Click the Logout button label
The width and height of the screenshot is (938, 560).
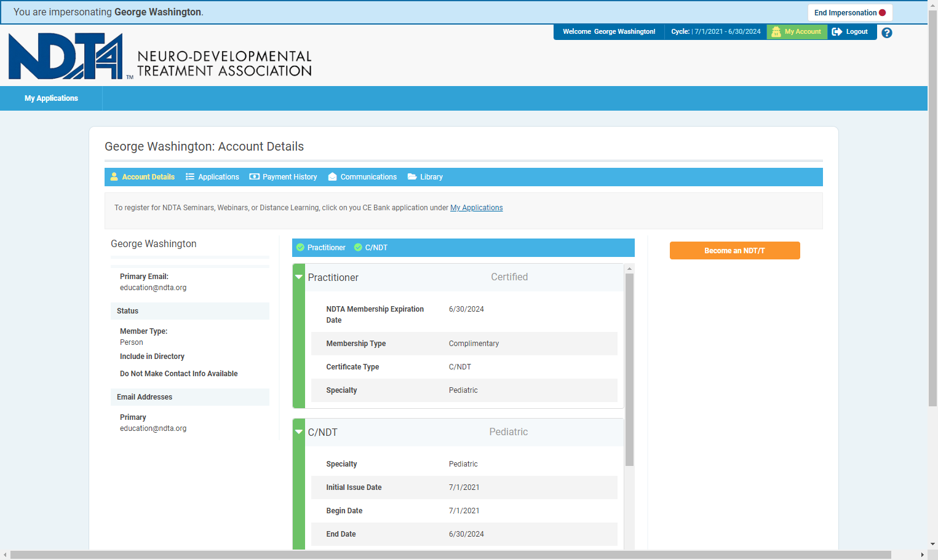pyautogui.click(x=857, y=31)
